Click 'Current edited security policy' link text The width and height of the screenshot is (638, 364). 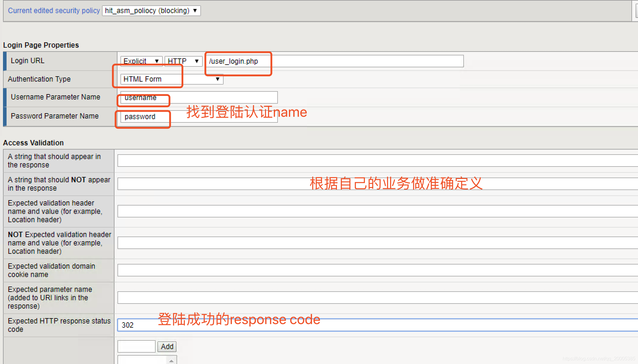coord(54,11)
